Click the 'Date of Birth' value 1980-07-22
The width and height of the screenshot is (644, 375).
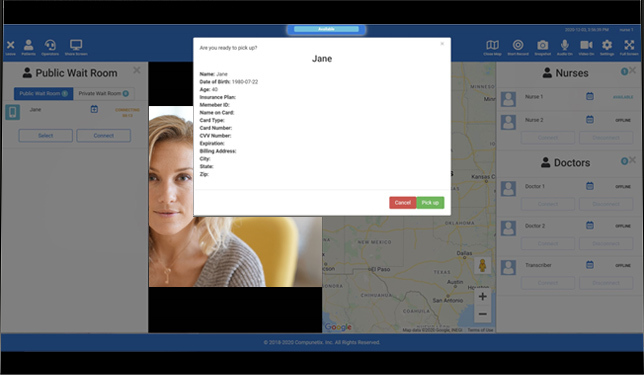coord(245,82)
